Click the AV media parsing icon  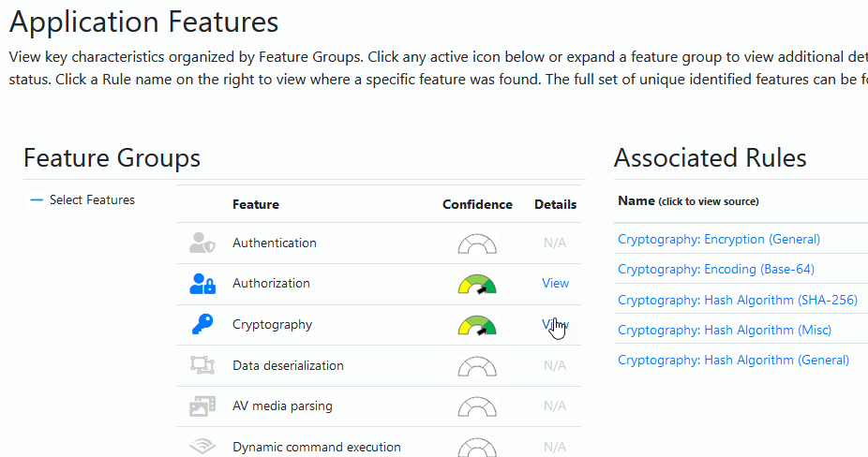click(202, 406)
